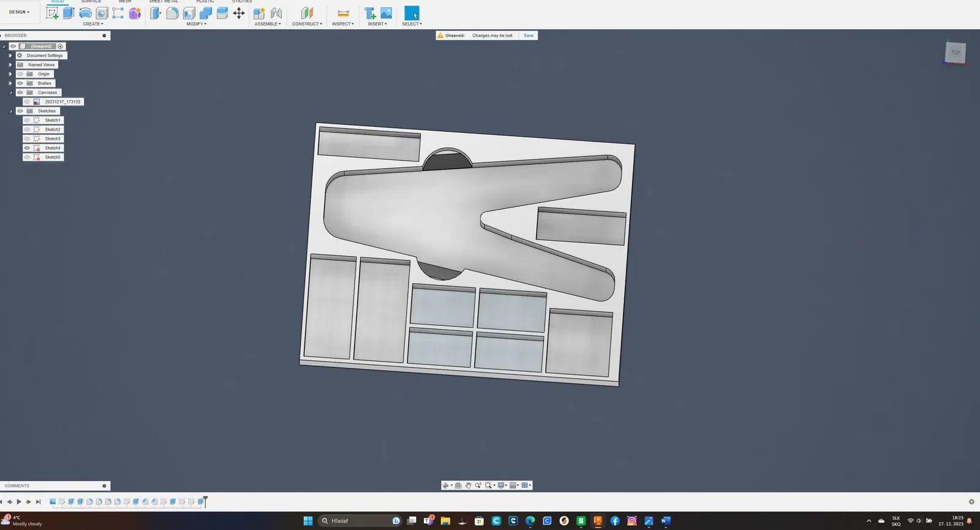This screenshot has height=530, width=980.
Task: Select the Revolve tool
Action: [x=85, y=13]
